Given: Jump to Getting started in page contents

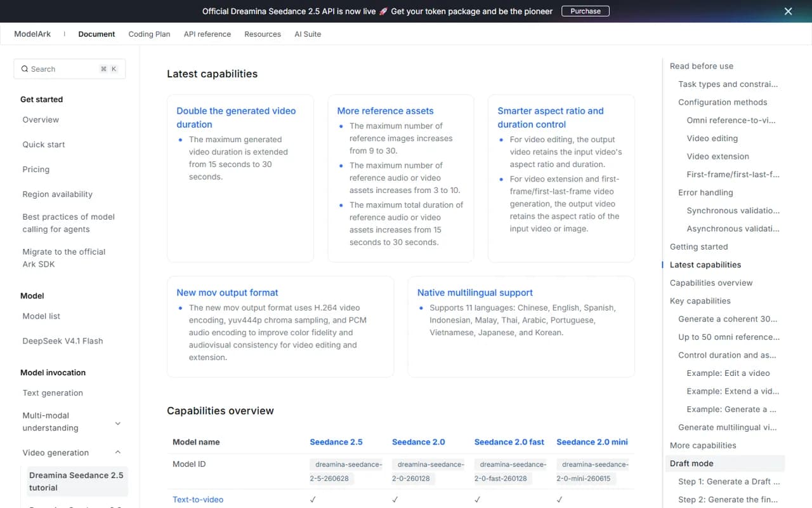Looking at the screenshot, I should click(699, 246).
